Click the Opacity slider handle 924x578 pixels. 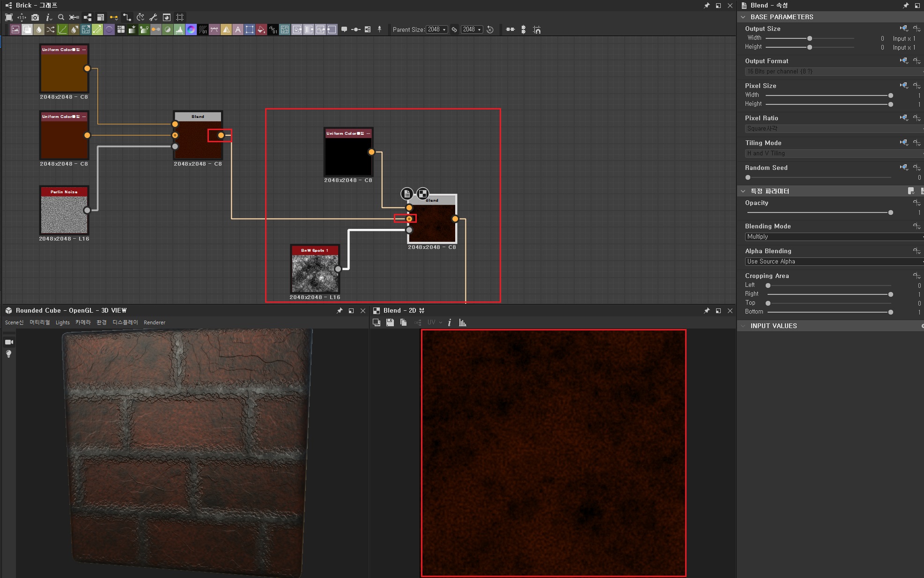[x=890, y=212]
